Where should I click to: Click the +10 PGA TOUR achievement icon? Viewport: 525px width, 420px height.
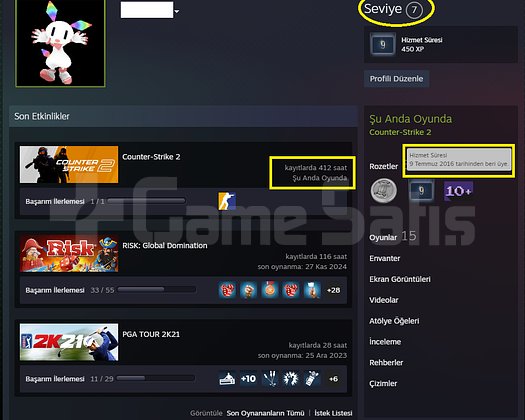pos(248,379)
